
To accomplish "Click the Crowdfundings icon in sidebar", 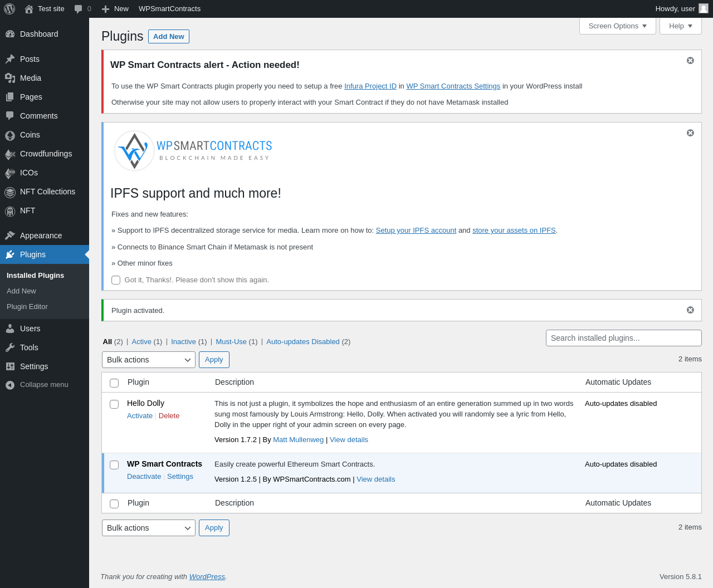I will tap(10, 154).
